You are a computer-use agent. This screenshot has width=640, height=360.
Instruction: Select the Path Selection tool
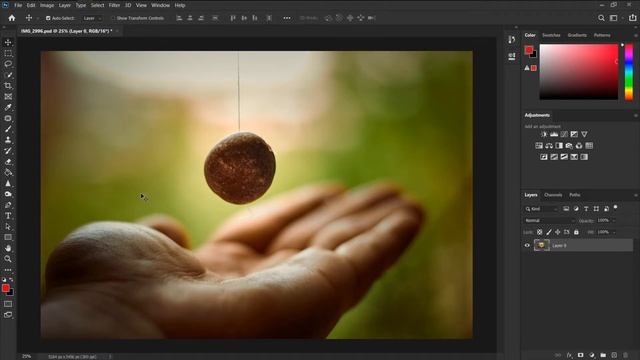click(x=8, y=227)
